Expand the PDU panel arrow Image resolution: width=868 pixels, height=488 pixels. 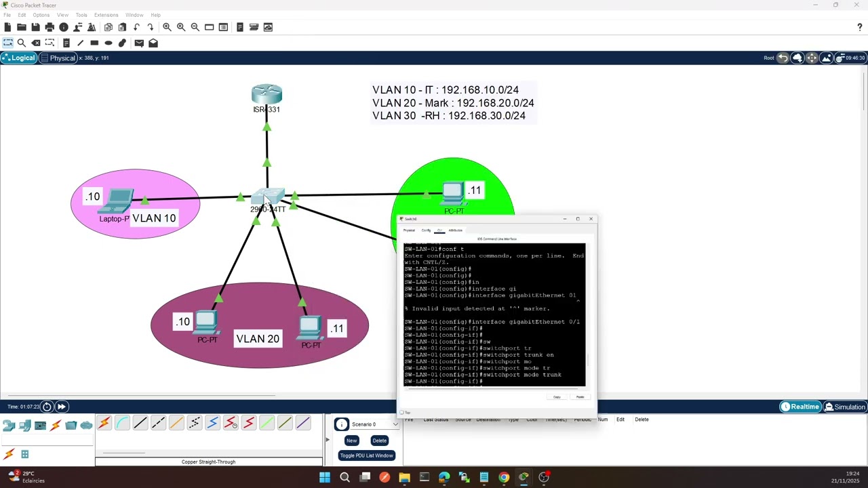coord(328,440)
